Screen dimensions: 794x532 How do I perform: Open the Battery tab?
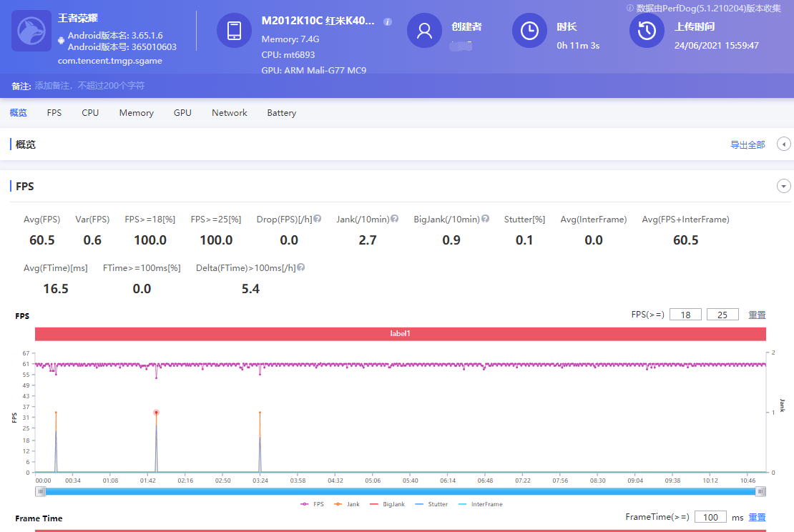[x=282, y=113]
